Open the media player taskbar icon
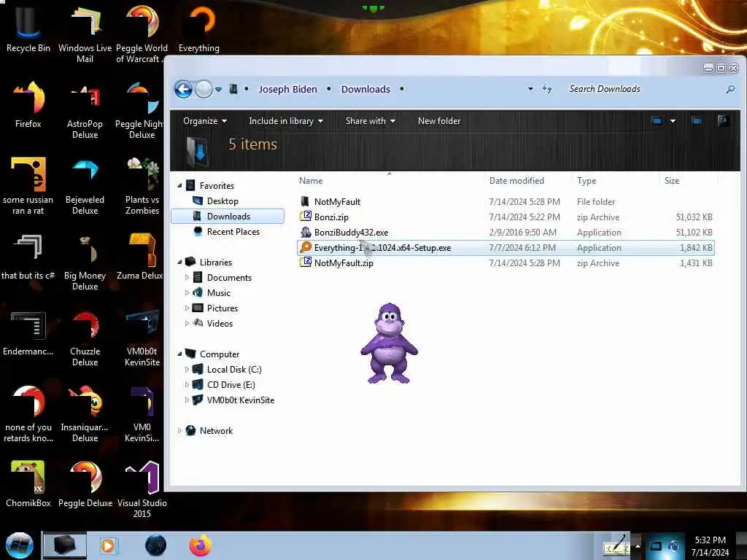Image resolution: width=747 pixels, height=560 pixels. click(x=108, y=545)
